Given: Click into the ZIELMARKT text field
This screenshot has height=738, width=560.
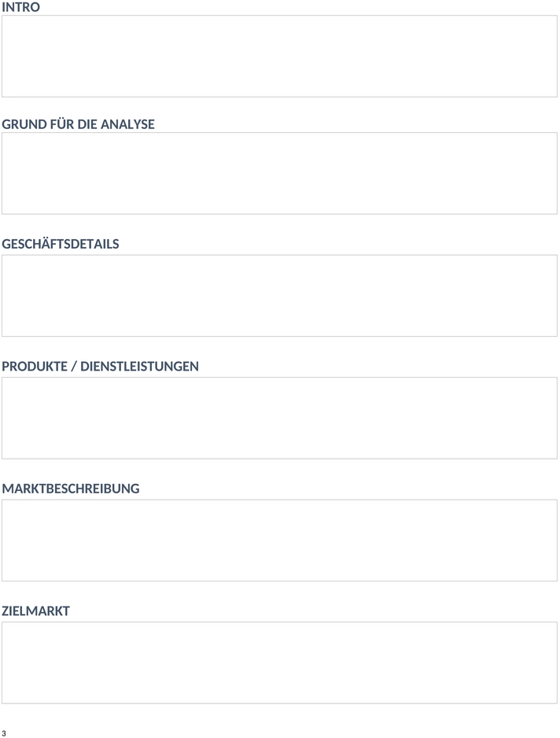Looking at the screenshot, I should click(279, 662).
